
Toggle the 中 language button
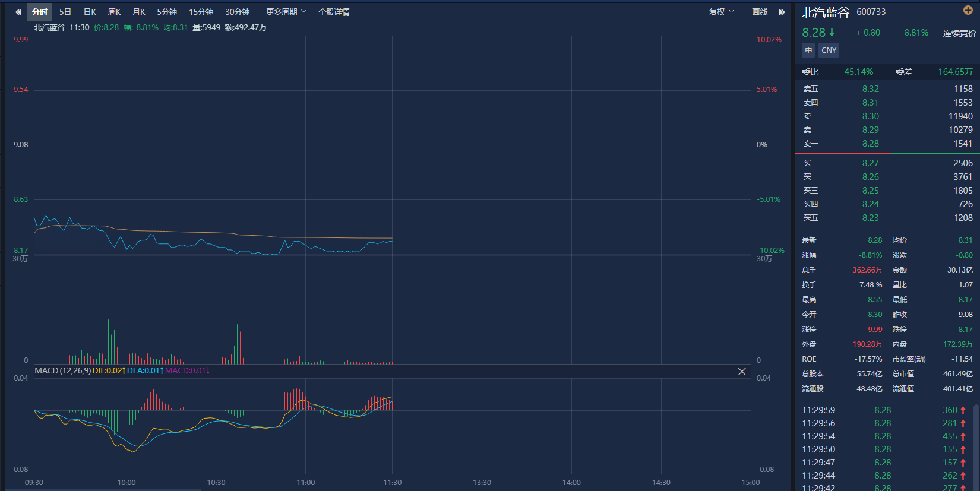click(x=808, y=50)
